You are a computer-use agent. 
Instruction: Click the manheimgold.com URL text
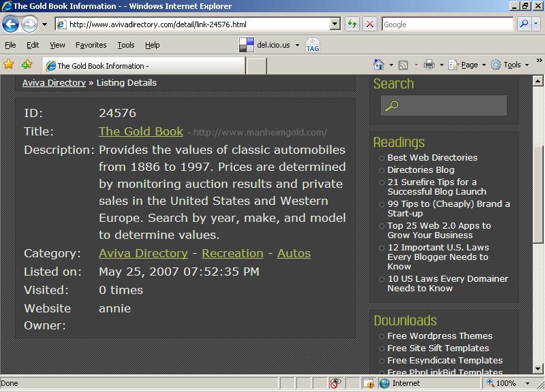click(x=260, y=132)
